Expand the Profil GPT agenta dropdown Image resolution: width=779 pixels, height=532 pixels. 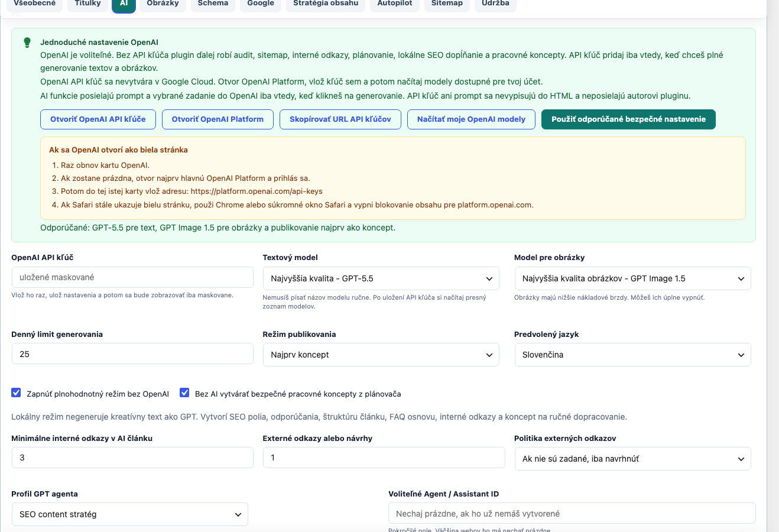coord(130,514)
